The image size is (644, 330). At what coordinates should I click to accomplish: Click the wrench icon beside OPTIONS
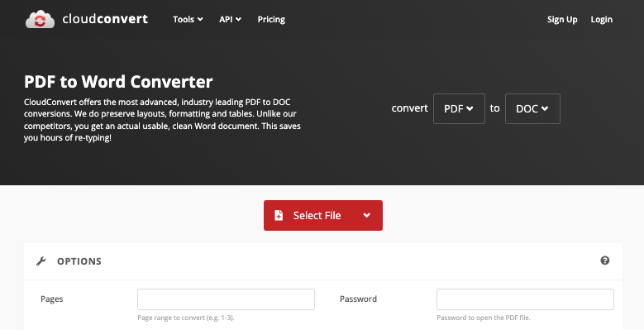[41, 261]
